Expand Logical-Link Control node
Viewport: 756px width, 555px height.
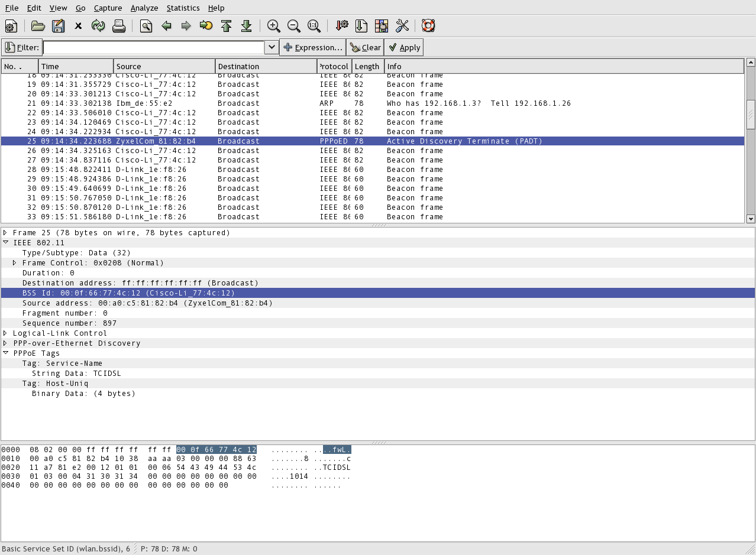point(5,333)
